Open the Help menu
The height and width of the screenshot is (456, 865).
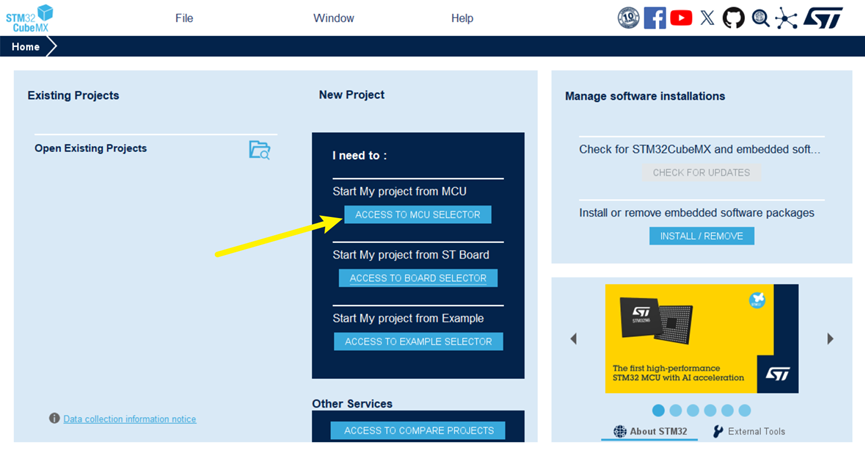tap(462, 18)
